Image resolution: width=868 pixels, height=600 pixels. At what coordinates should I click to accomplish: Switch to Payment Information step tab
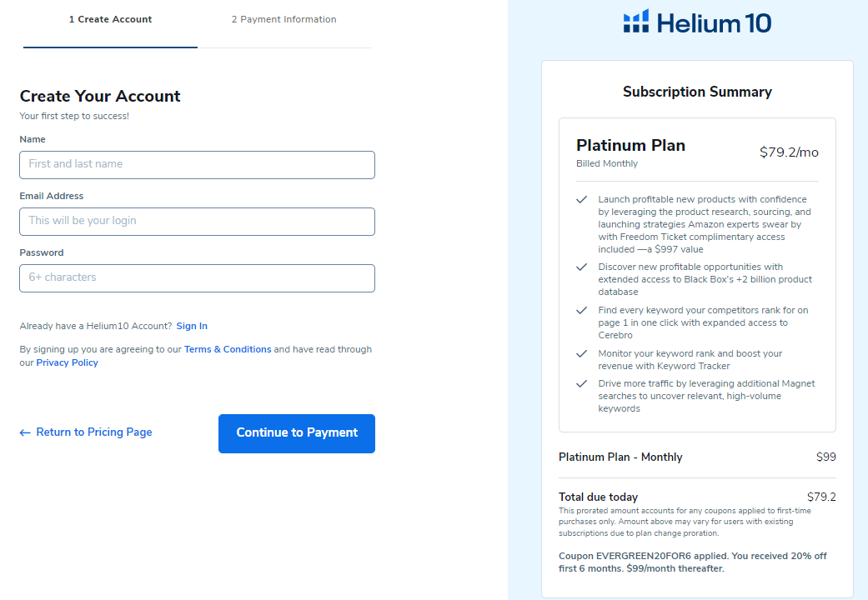284,20
